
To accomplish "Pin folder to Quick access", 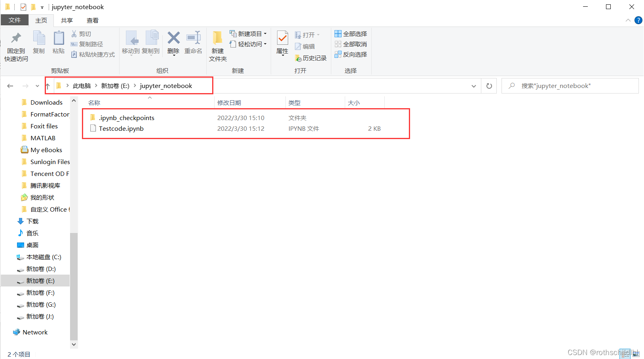I will [16, 47].
